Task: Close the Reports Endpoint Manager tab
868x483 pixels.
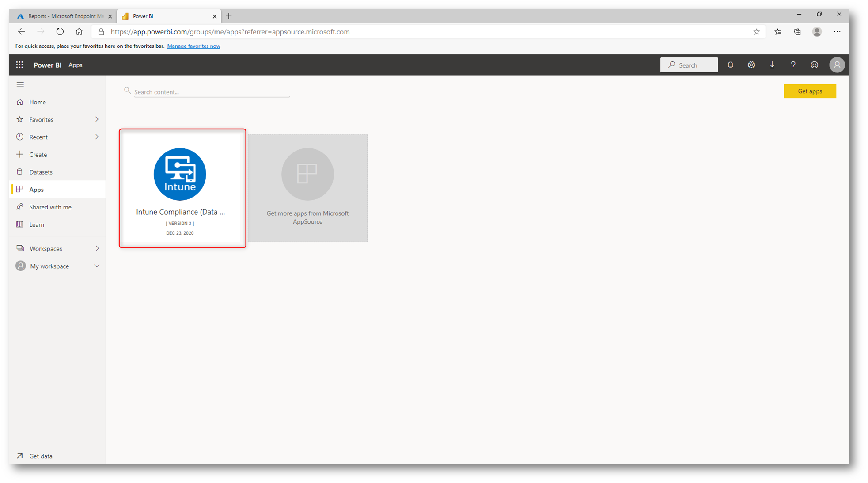Action: pyautogui.click(x=110, y=16)
